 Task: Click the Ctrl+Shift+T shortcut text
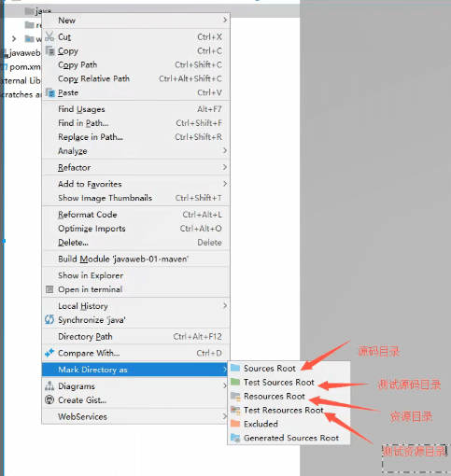[x=198, y=198]
